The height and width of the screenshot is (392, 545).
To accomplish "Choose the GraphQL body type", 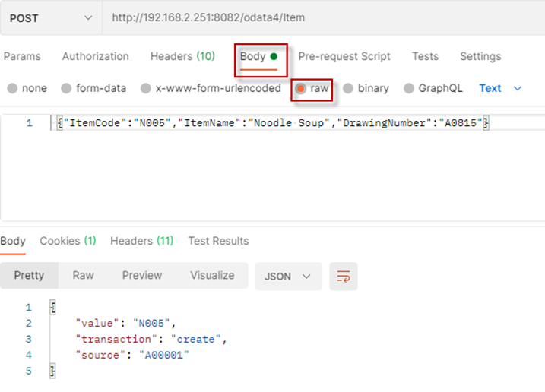I will point(433,88).
